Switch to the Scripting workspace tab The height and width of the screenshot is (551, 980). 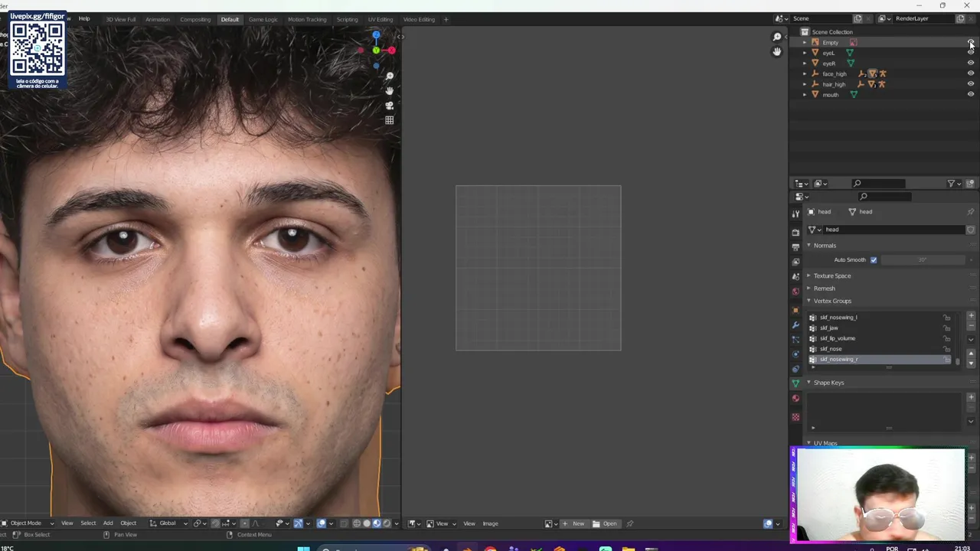pyautogui.click(x=347, y=19)
